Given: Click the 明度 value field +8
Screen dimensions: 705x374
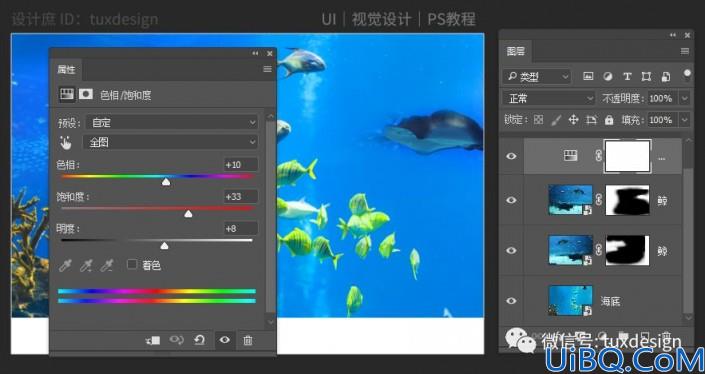Looking at the screenshot, I should [x=240, y=228].
